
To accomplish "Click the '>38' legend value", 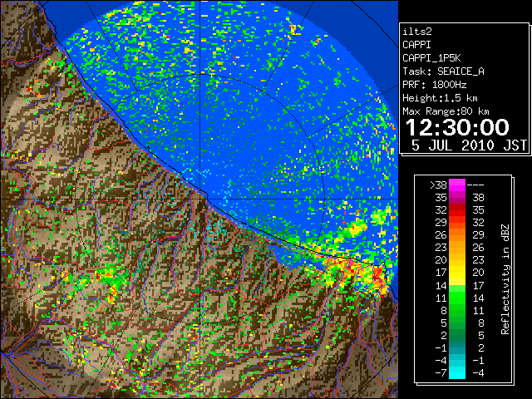I will tap(438, 185).
